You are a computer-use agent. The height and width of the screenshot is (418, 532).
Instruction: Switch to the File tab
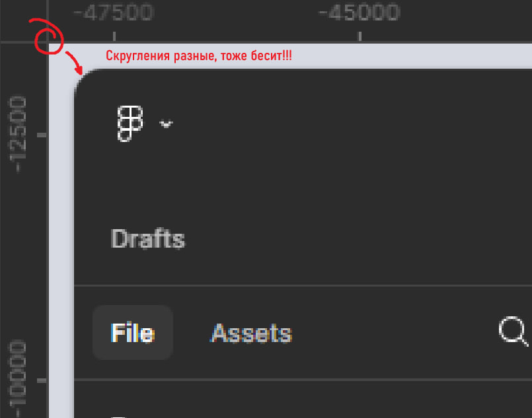click(x=133, y=333)
